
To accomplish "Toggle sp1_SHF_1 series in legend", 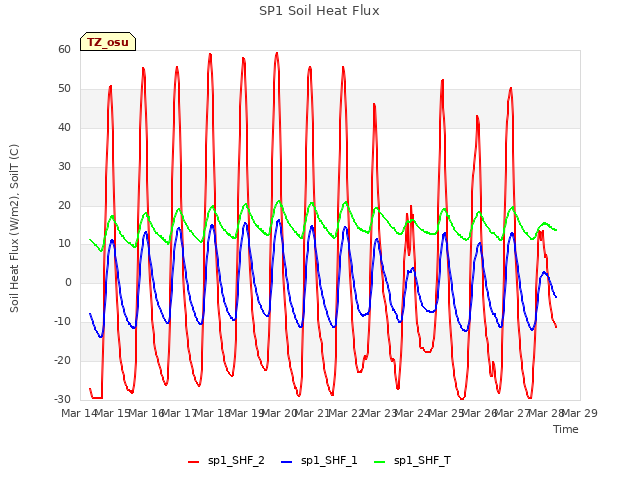I will (319, 461).
